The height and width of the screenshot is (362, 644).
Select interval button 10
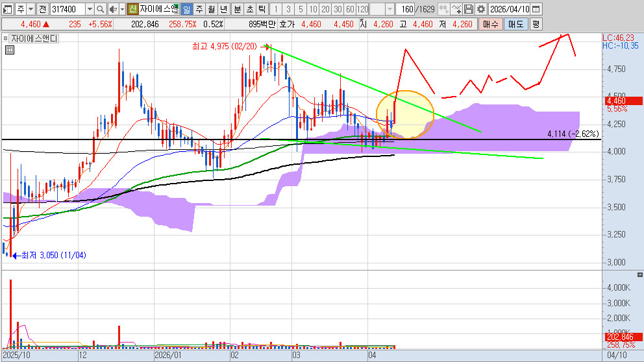pyautogui.click(x=313, y=8)
